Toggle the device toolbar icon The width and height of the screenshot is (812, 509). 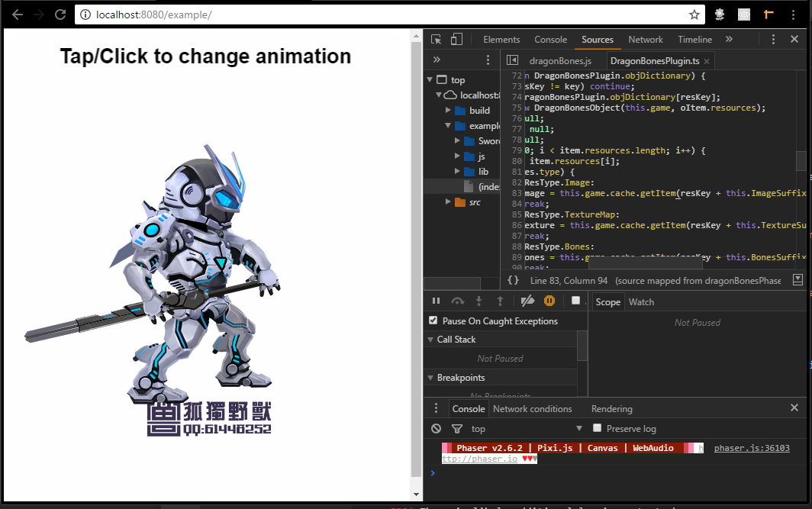tap(456, 40)
